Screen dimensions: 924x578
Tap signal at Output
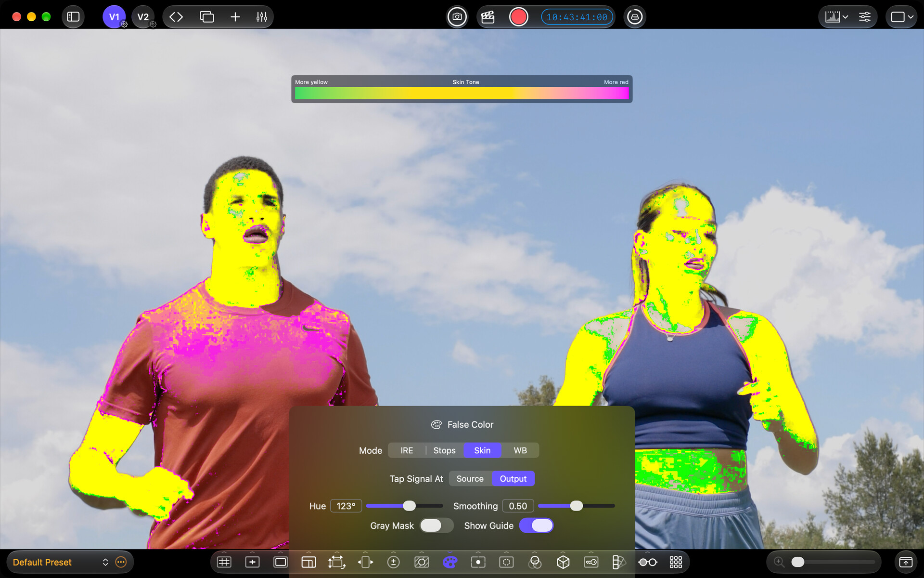tap(513, 479)
